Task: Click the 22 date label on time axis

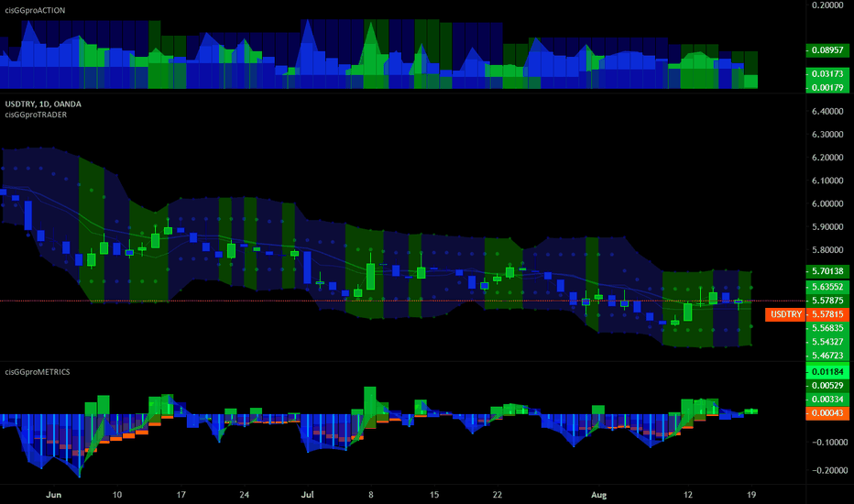Action: point(498,495)
